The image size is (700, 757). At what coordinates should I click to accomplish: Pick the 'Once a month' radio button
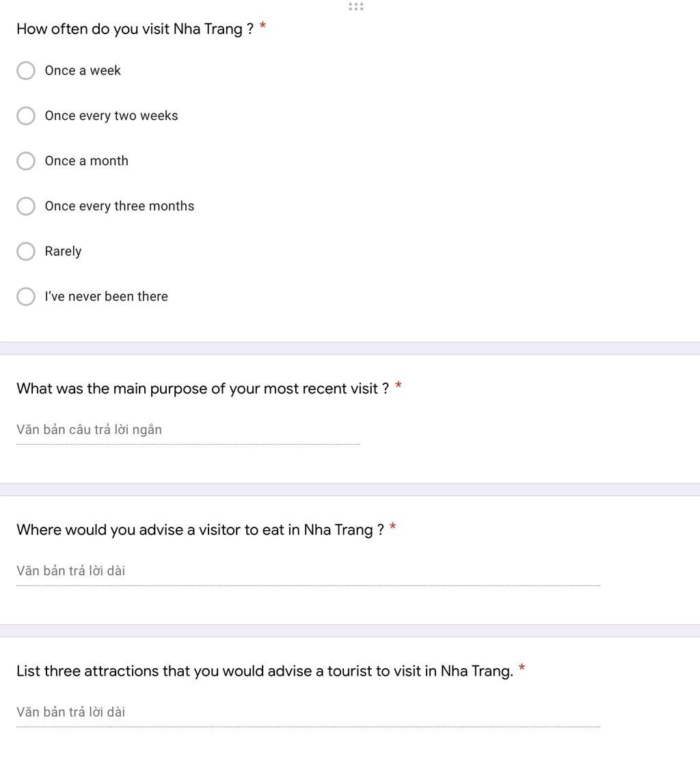point(25,161)
